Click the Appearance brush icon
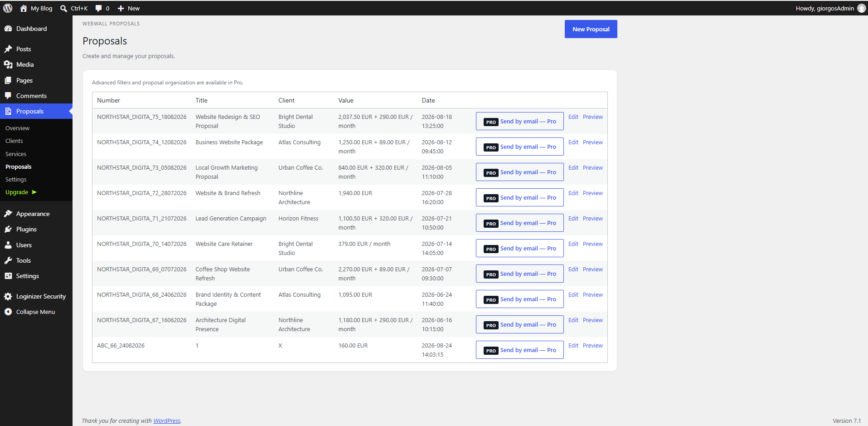Image resolution: width=868 pixels, height=426 pixels. (8, 214)
